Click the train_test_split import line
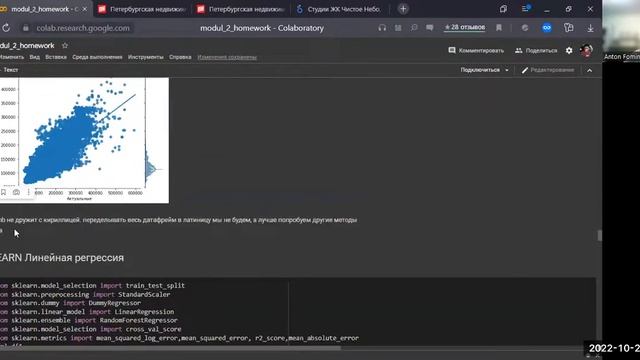640x360 pixels. 92,285
